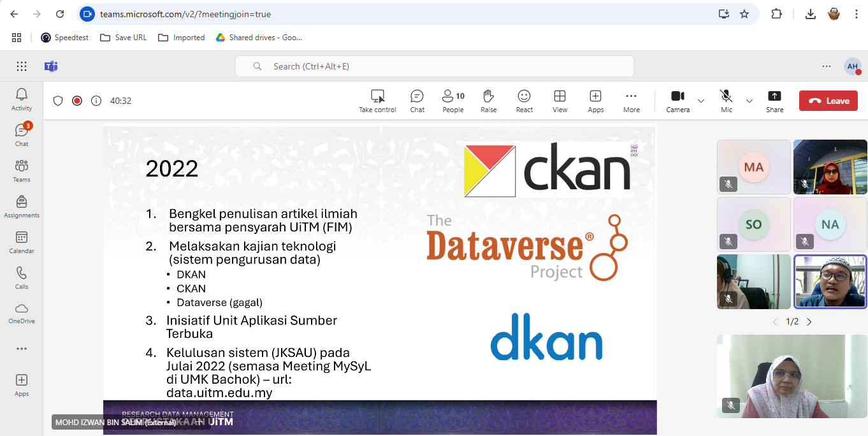Change the meeting View layout

click(x=560, y=101)
